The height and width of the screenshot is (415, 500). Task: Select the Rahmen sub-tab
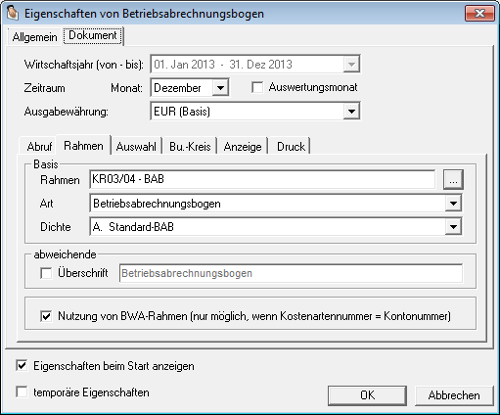[83, 146]
